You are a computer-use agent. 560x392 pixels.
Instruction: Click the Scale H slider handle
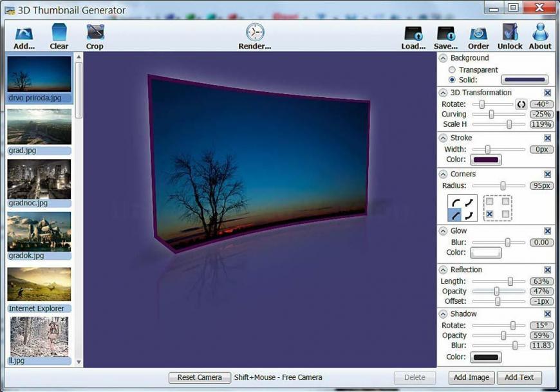click(509, 124)
